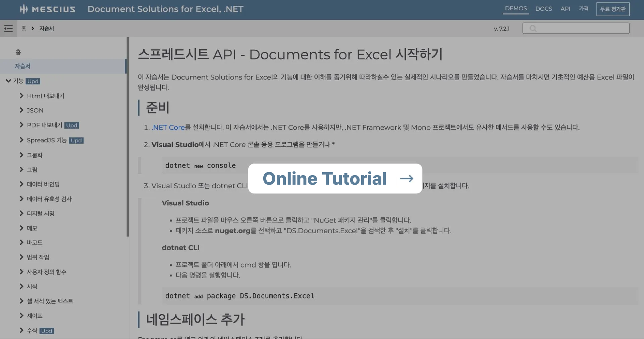Expand the 서식 tree node
This screenshot has height=339, width=644.
21,286
